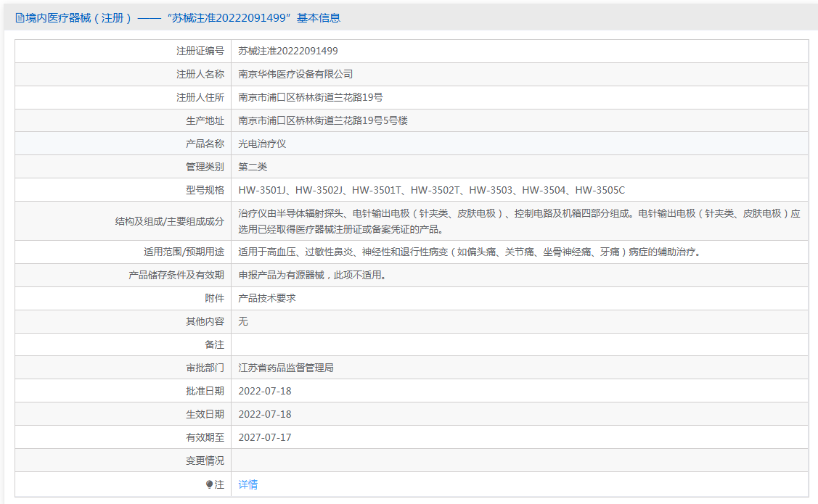Select structure description starting 治疗仪由半导体
Screen dimensions: 818x504
pyautogui.click(x=519, y=221)
